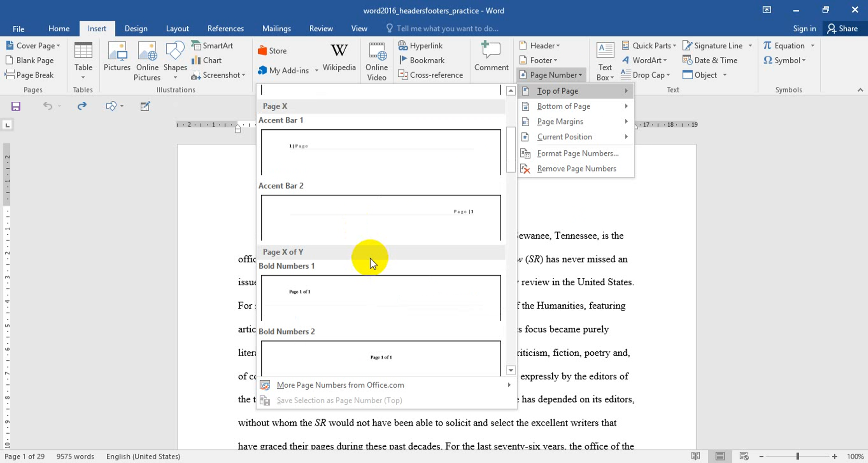Image resolution: width=868 pixels, height=463 pixels.
Task: Switch to the Design tab
Action: (136, 28)
